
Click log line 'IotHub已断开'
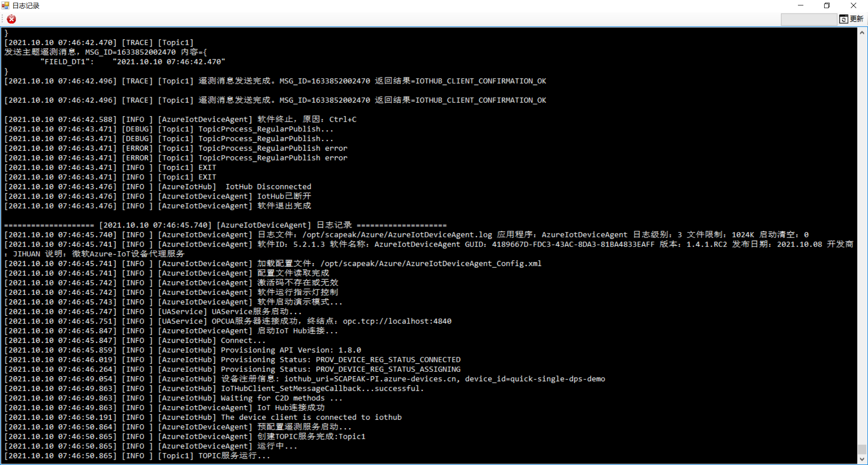coord(158,196)
